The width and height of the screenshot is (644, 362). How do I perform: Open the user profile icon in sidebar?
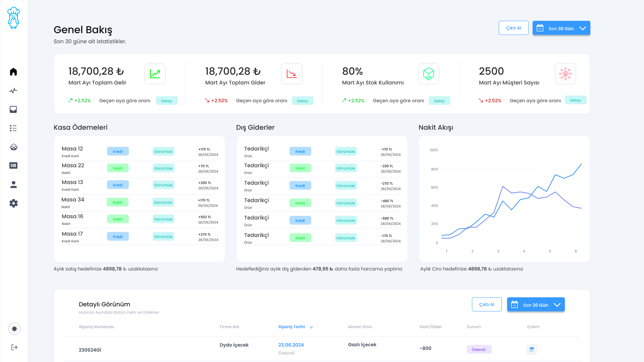[13, 184]
